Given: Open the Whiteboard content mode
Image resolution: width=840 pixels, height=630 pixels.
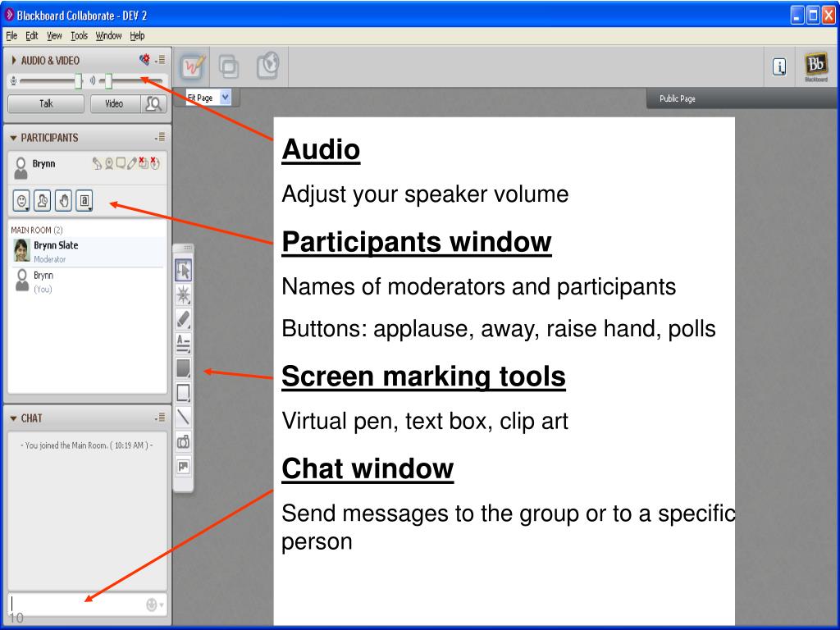Looking at the screenshot, I should 193,66.
